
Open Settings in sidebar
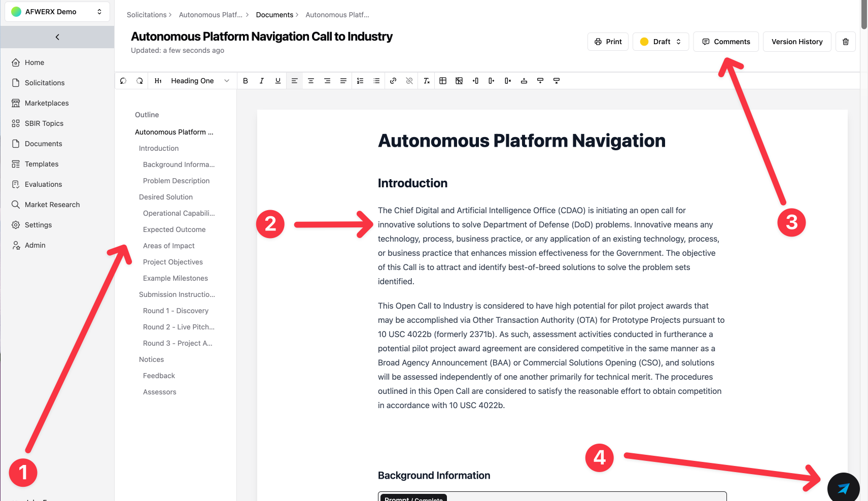pos(39,225)
